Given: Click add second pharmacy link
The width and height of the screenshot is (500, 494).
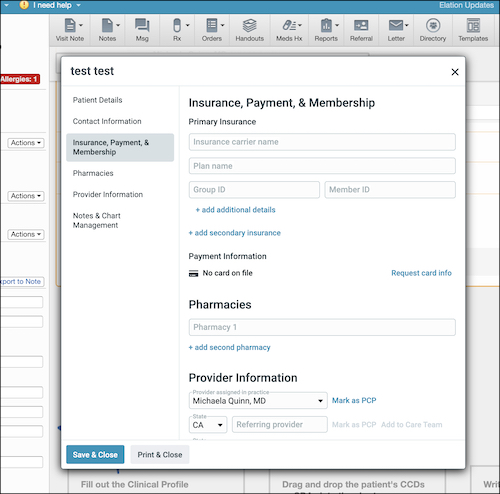Looking at the screenshot, I should pos(229,348).
